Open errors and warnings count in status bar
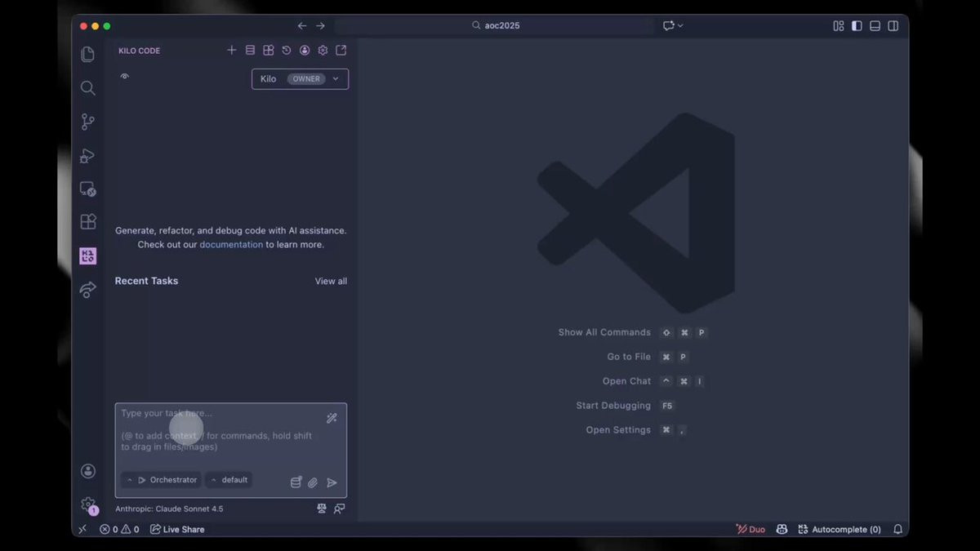 pos(119,529)
